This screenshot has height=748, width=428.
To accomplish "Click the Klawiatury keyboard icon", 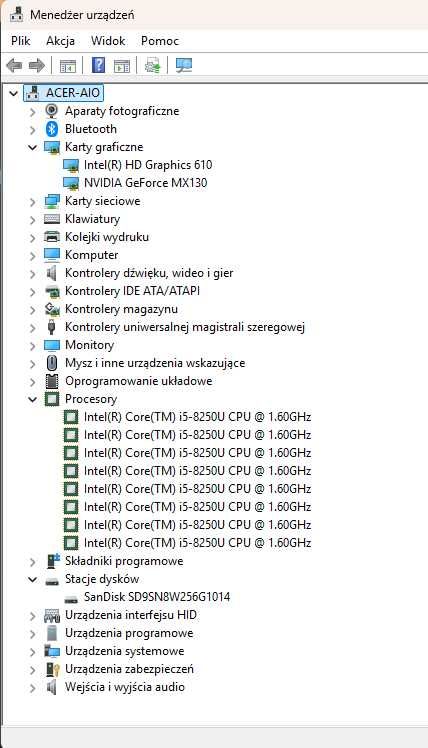I will tap(52, 219).
